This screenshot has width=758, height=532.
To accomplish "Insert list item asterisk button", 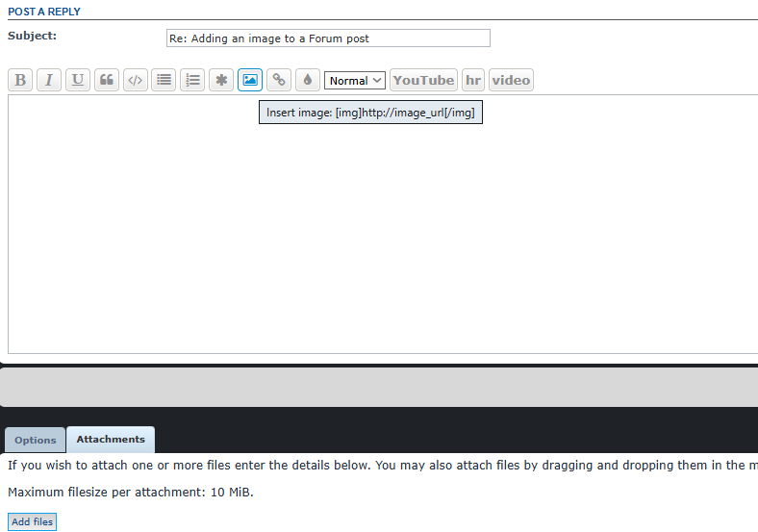I will (x=221, y=80).
